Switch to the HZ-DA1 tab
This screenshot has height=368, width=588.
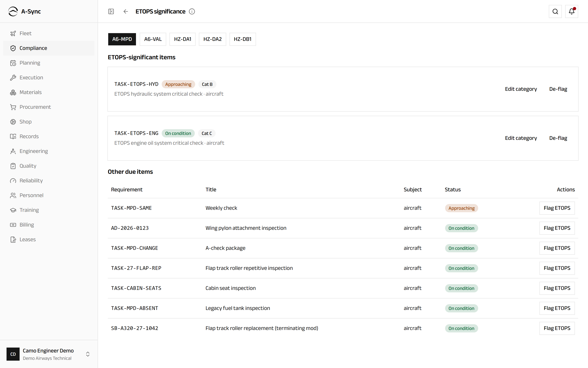[x=183, y=39]
